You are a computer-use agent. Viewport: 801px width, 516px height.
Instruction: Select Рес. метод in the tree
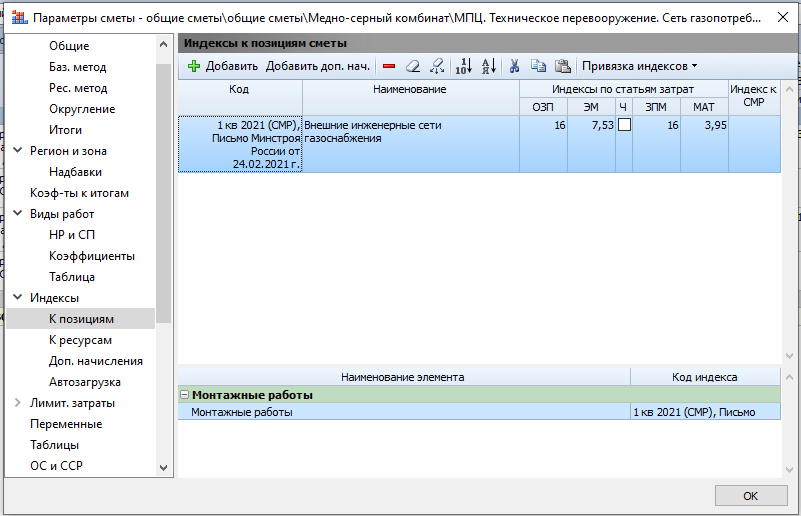78,88
